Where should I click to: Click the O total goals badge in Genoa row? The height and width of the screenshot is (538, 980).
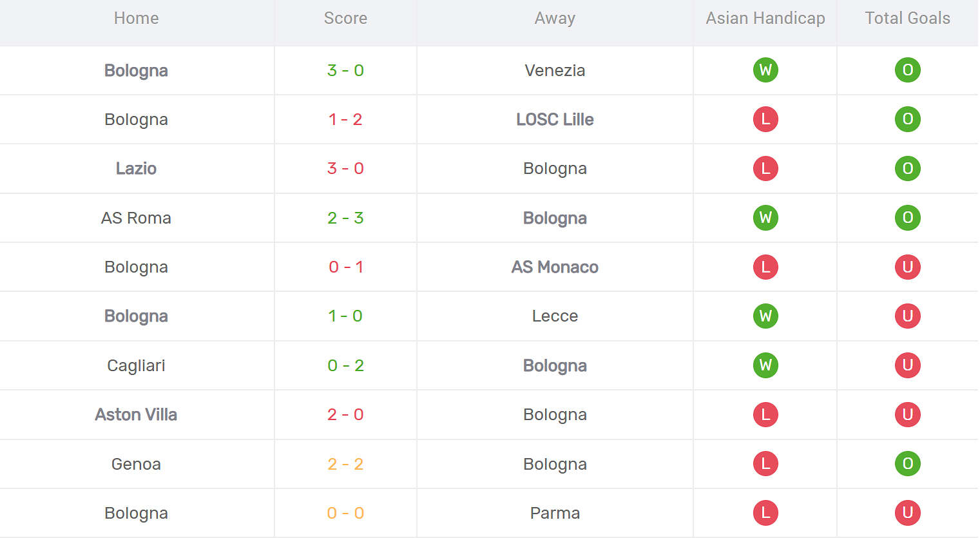tap(907, 464)
